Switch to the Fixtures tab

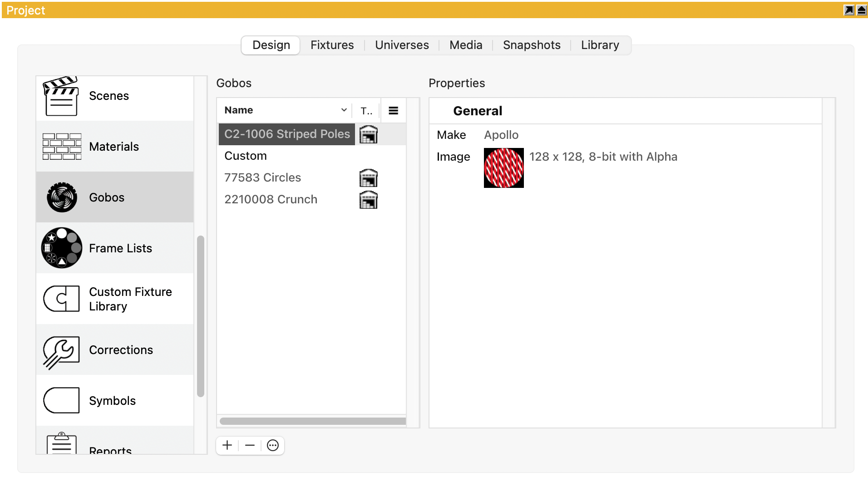pyautogui.click(x=332, y=45)
